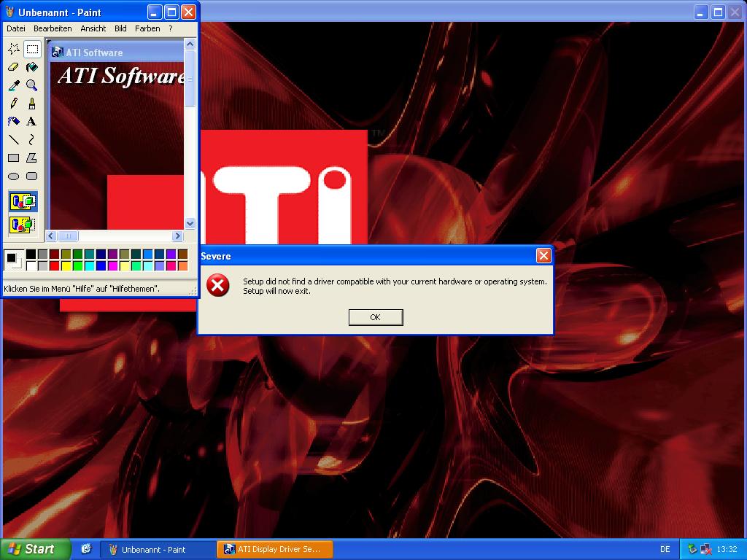The image size is (747, 560).
Task: Open the Windows Start menu
Action: [x=35, y=549]
